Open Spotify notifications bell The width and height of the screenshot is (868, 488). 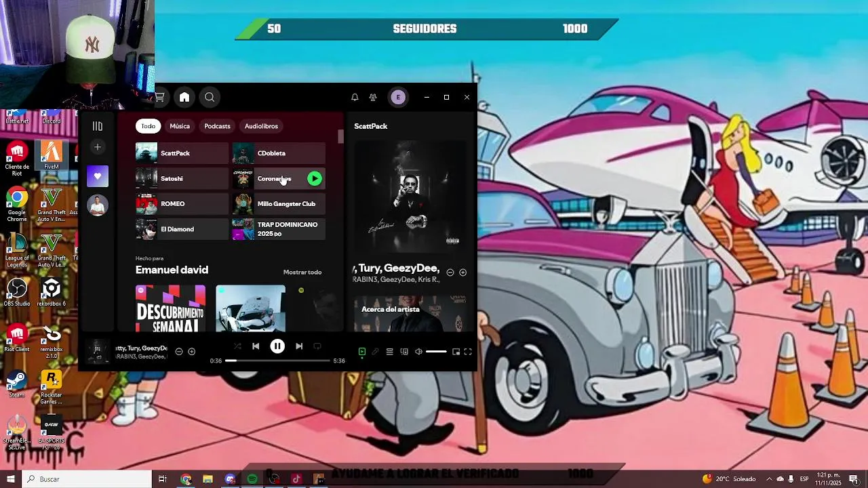tap(355, 97)
